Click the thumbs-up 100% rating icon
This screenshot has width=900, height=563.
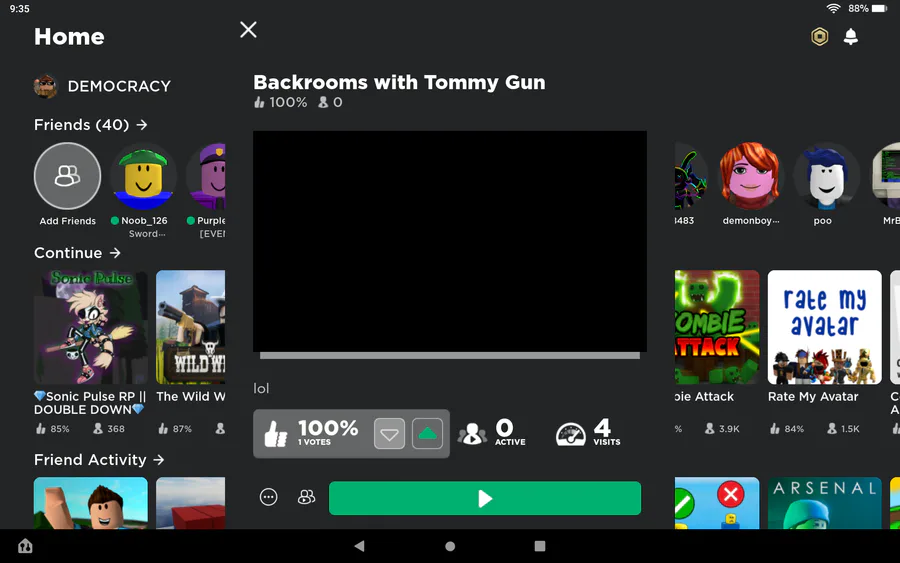(276, 434)
